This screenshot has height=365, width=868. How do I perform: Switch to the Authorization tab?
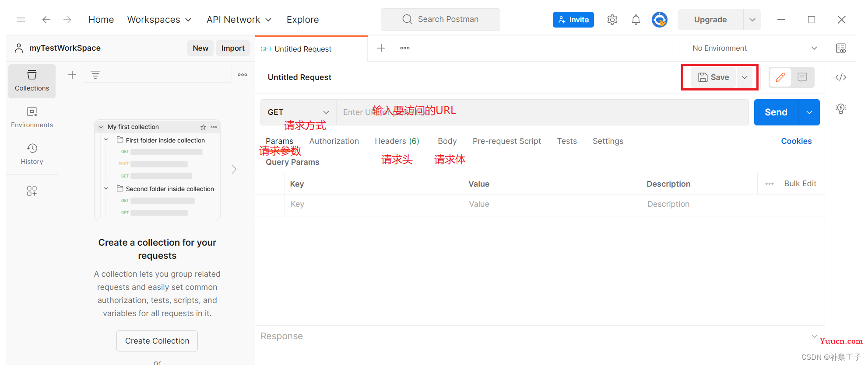[x=334, y=141]
